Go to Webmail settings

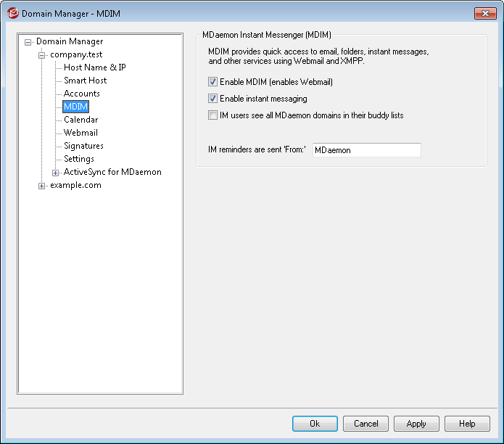[x=80, y=133]
